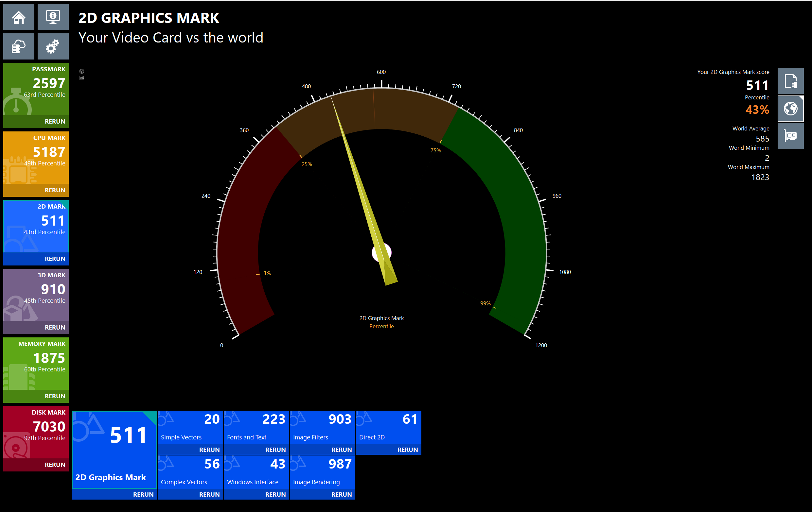The height and width of the screenshot is (512, 812).
Task: Switch to the distribution chart view icon
Action: pyautogui.click(x=81, y=78)
